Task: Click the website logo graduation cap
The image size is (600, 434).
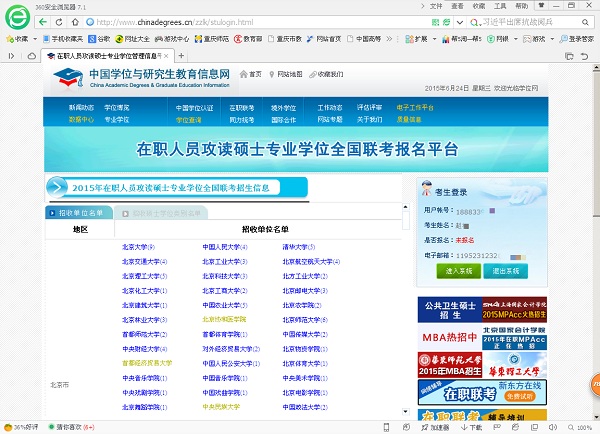Action: click(68, 77)
